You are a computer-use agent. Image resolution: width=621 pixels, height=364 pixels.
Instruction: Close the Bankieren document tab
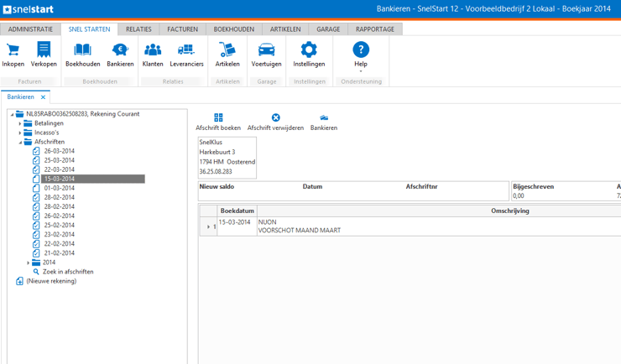(43, 97)
